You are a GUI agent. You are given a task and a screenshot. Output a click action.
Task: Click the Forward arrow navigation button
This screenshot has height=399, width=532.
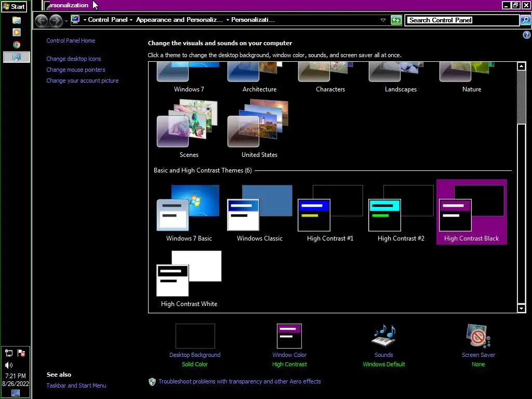click(x=56, y=20)
